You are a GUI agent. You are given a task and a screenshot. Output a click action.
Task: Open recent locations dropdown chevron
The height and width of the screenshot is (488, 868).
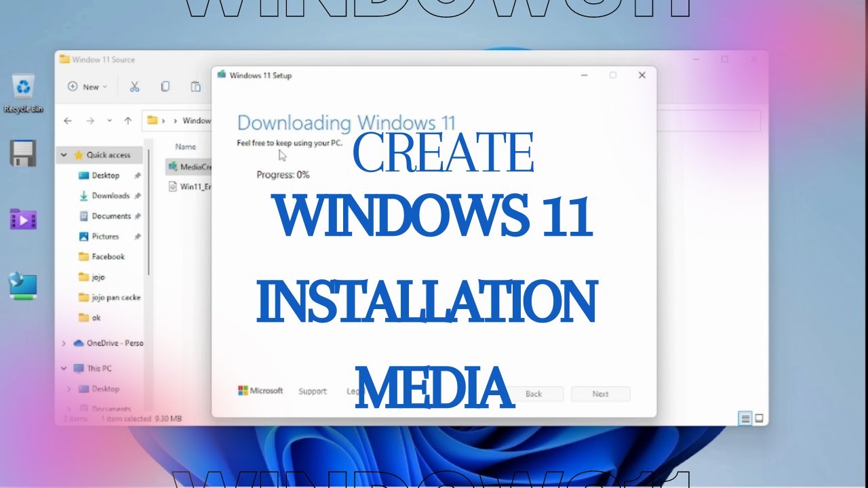109,121
